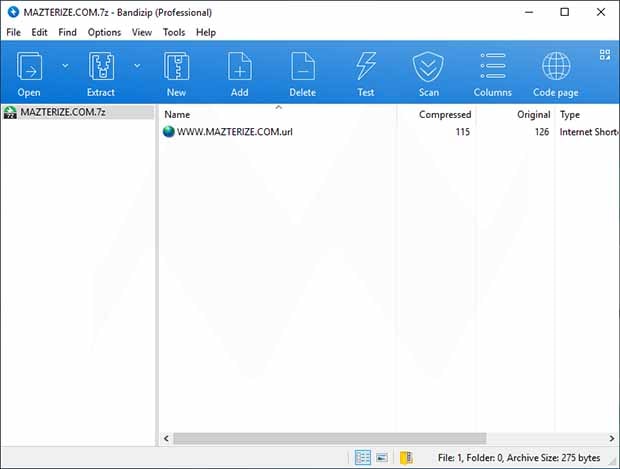
Task: Click the Add files icon
Action: click(240, 66)
